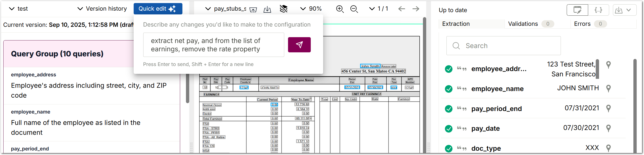Open the 90% zoom level dropdown

[x=311, y=9]
